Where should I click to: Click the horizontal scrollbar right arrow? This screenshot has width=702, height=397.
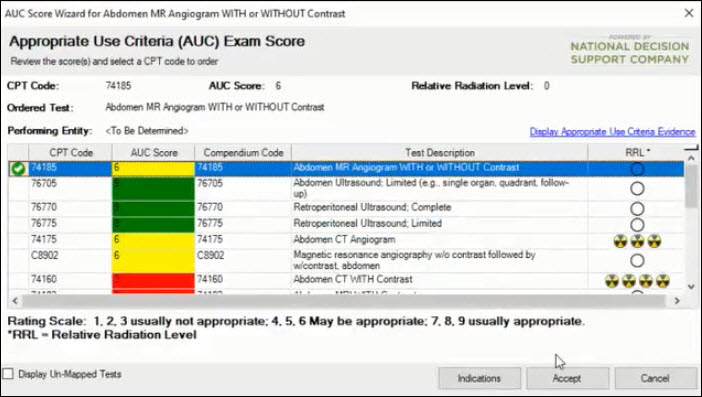point(677,301)
